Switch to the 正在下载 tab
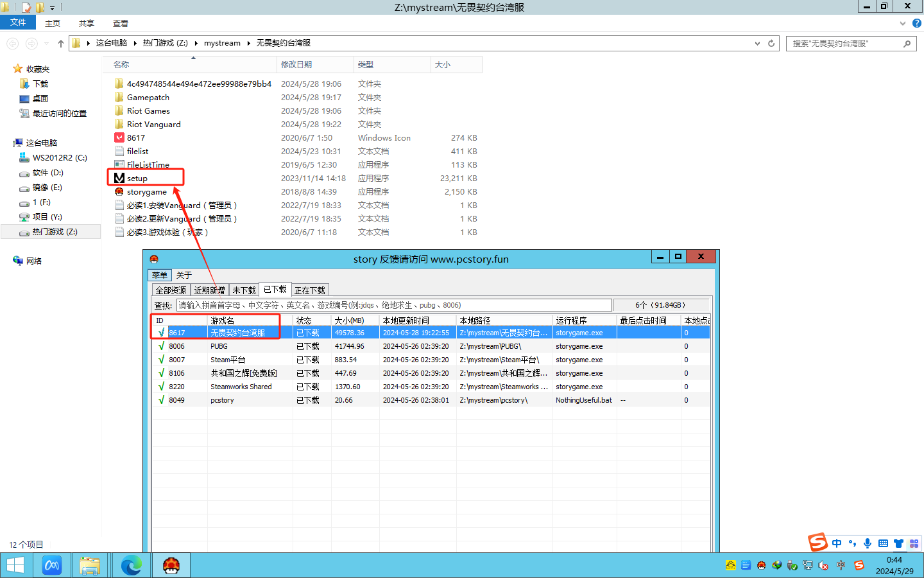Screen dimensions: 924x578 (x=310, y=290)
